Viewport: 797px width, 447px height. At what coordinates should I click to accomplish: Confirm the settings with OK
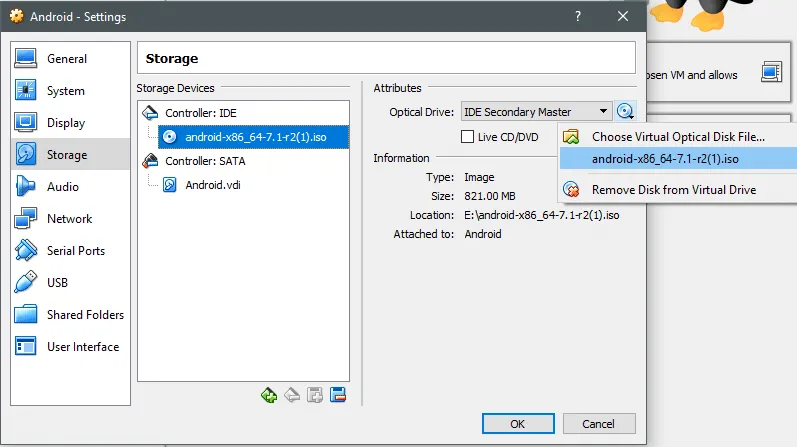click(517, 423)
